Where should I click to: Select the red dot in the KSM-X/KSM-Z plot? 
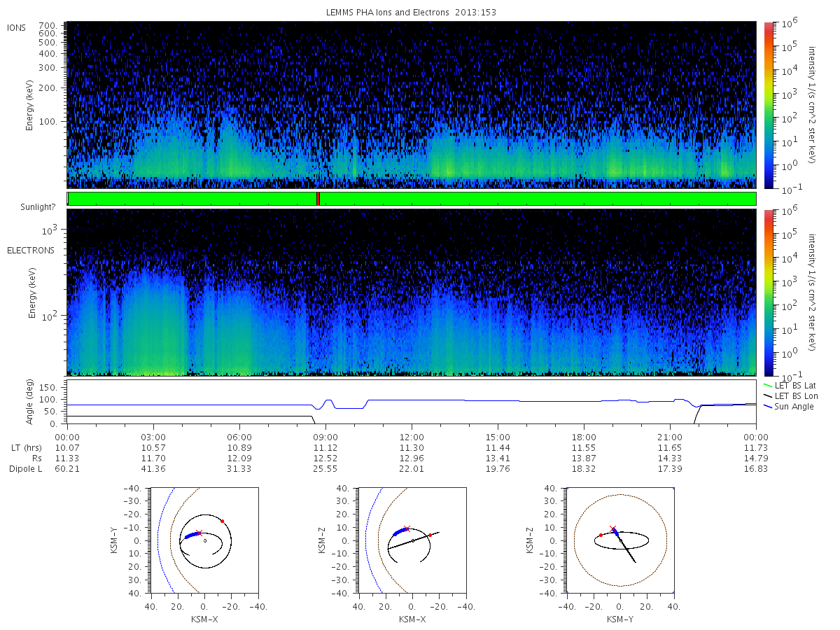(x=430, y=535)
